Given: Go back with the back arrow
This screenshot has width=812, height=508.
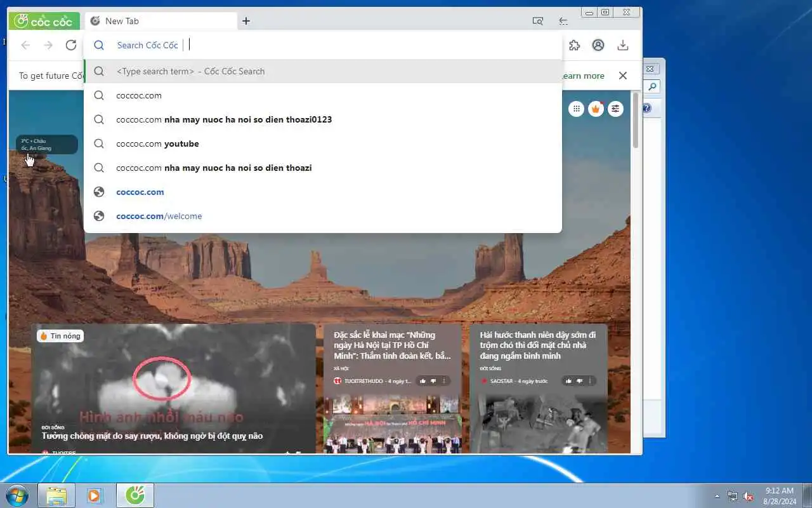Looking at the screenshot, I should tap(25, 45).
